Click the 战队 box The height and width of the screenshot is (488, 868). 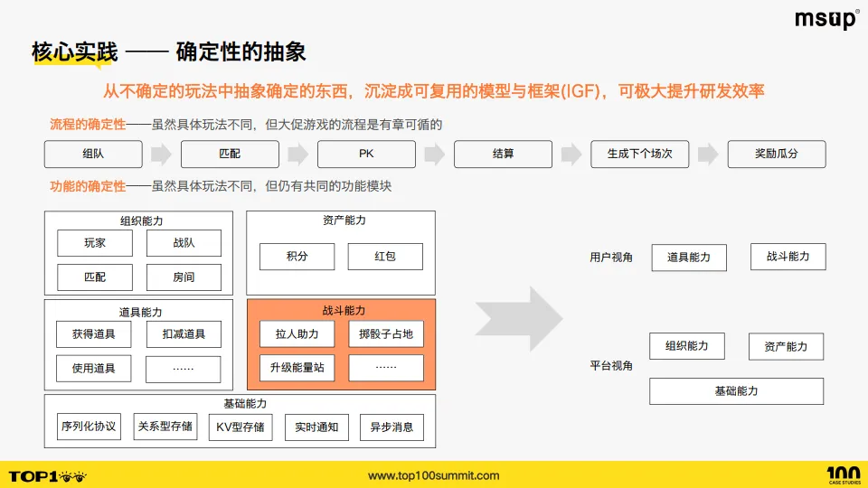coord(184,243)
